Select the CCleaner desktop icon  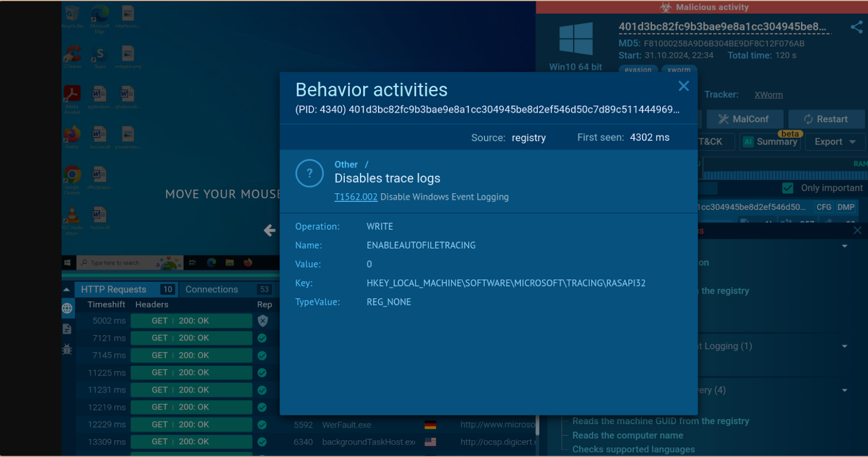pyautogui.click(x=72, y=57)
